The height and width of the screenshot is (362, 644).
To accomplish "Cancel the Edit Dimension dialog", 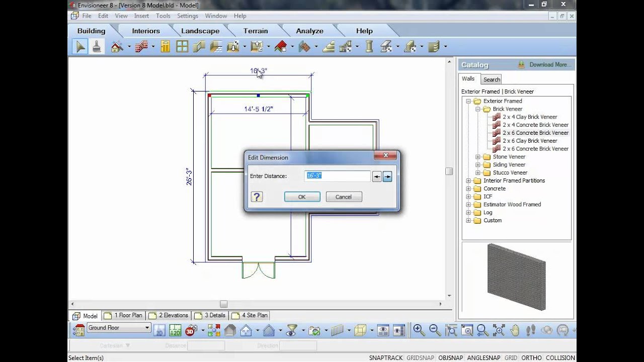I will click(x=344, y=197).
